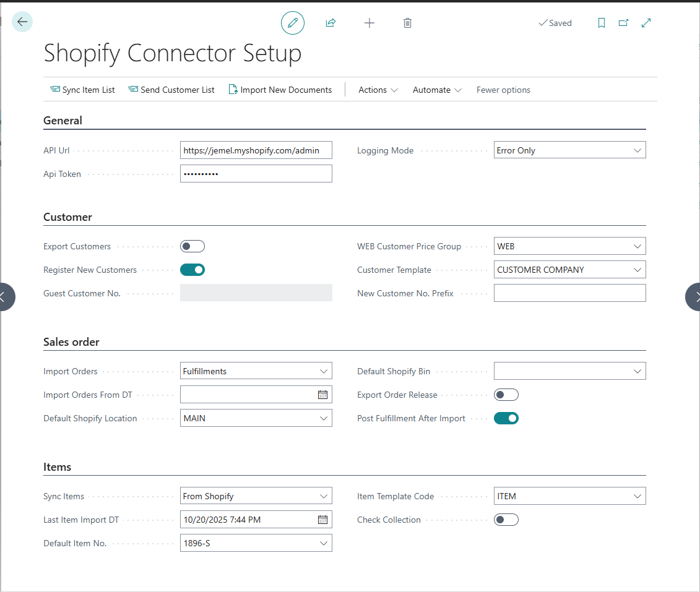Open page in new window icon

click(623, 23)
